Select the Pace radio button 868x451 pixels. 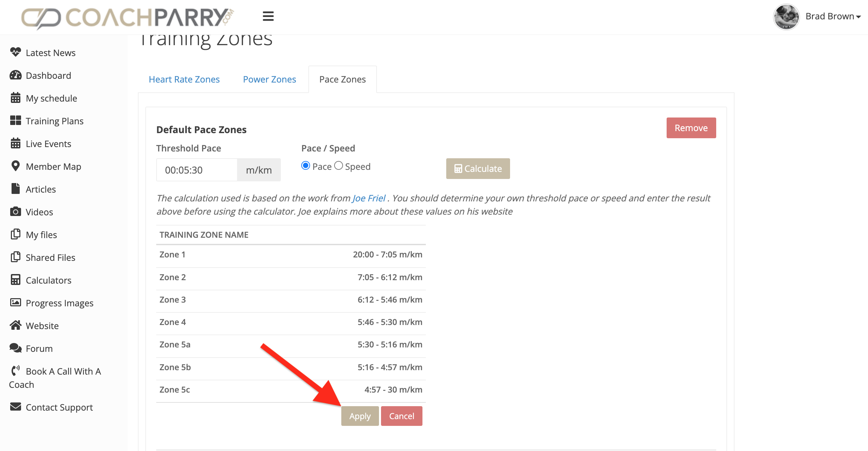click(x=306, y=166)
